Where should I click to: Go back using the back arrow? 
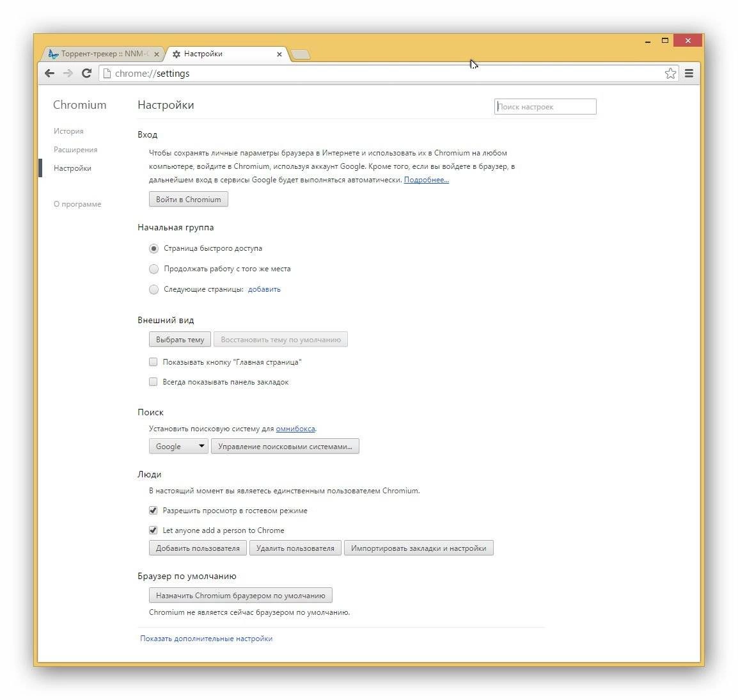[49, 73]
